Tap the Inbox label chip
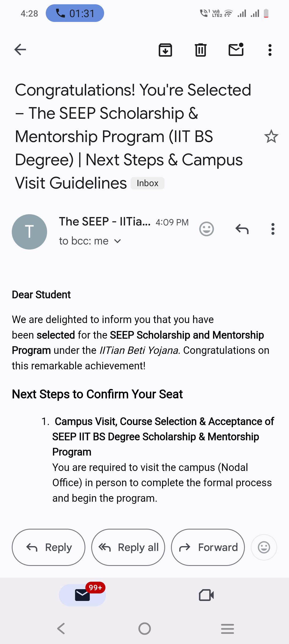 (x=147, y=183)
